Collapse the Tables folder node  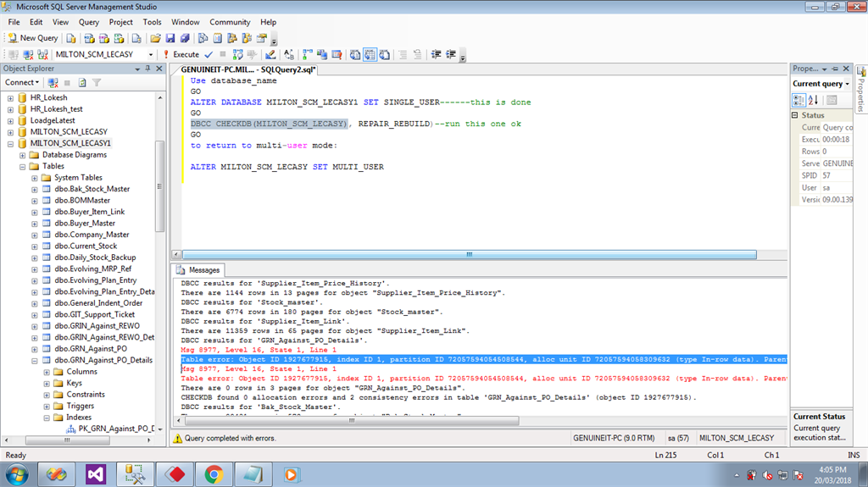click(23, 167)
